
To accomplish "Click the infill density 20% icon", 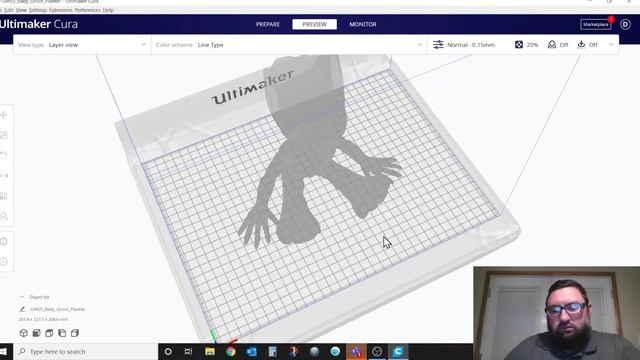I will (x=519, y=44).
